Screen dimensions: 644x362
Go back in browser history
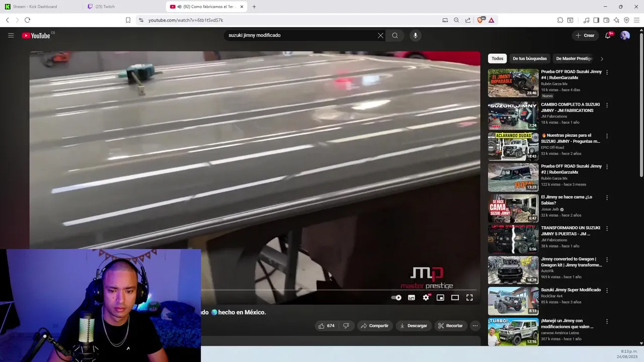point(7,20)
